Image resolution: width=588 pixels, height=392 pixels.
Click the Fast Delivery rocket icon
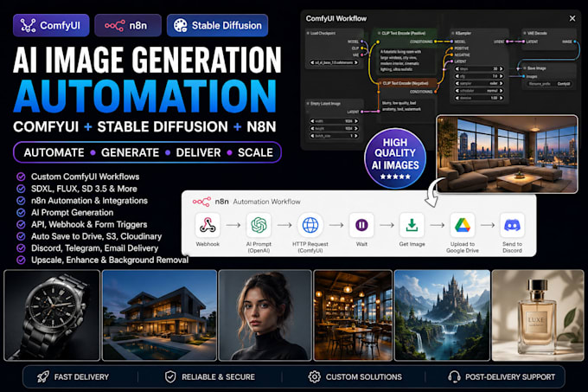click(42, 376)
